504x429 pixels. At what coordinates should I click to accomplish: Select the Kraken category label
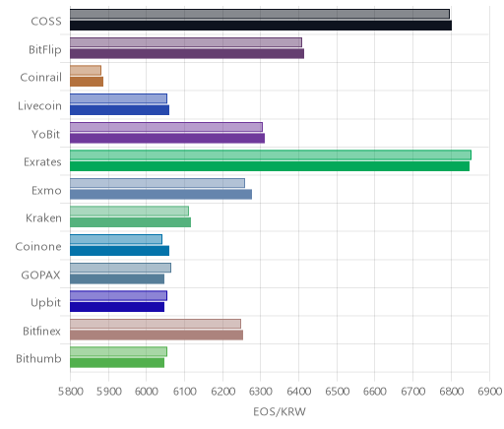coord(43,218)
